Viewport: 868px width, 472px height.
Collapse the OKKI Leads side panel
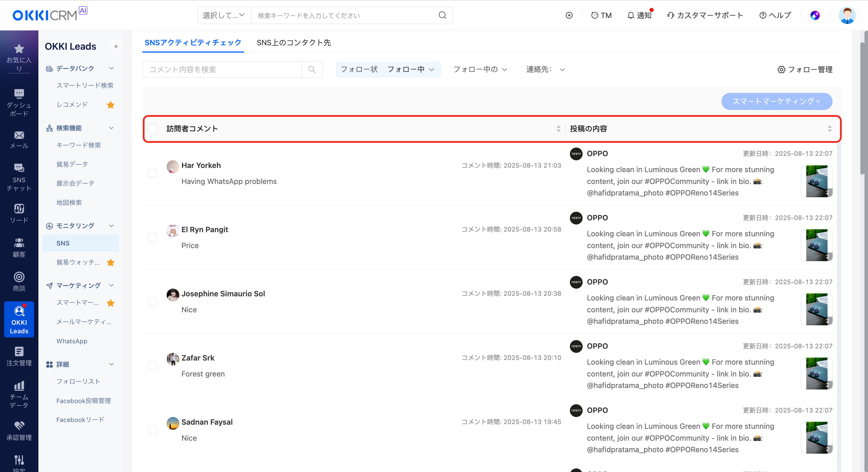pyautogui.click(x=116, y=46)
